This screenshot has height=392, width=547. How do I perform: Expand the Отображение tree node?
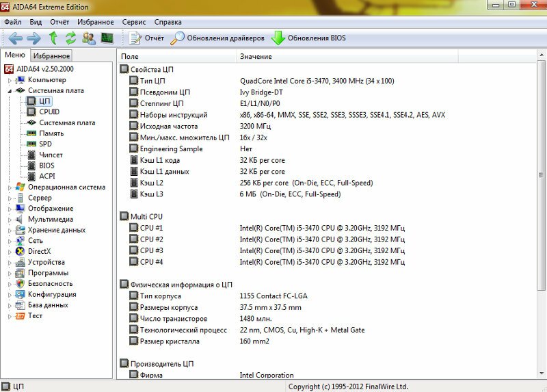pos(10,209)
